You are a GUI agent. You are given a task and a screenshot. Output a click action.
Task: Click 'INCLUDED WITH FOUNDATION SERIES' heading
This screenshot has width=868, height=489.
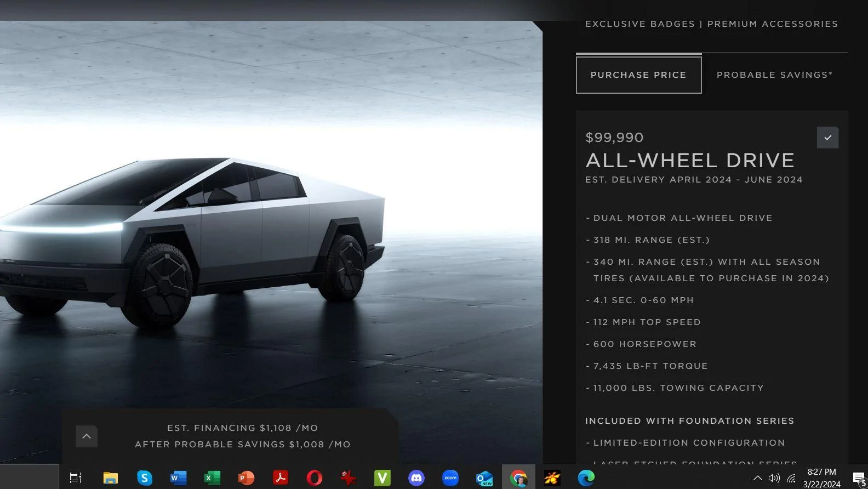pyautogui.click(x=689, y=421)
